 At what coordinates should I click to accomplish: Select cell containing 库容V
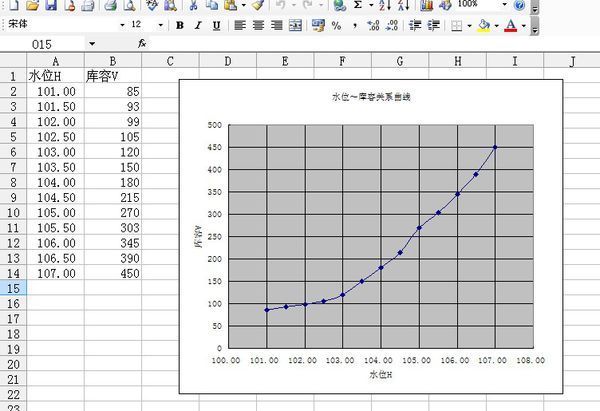(x=113, y=76)
